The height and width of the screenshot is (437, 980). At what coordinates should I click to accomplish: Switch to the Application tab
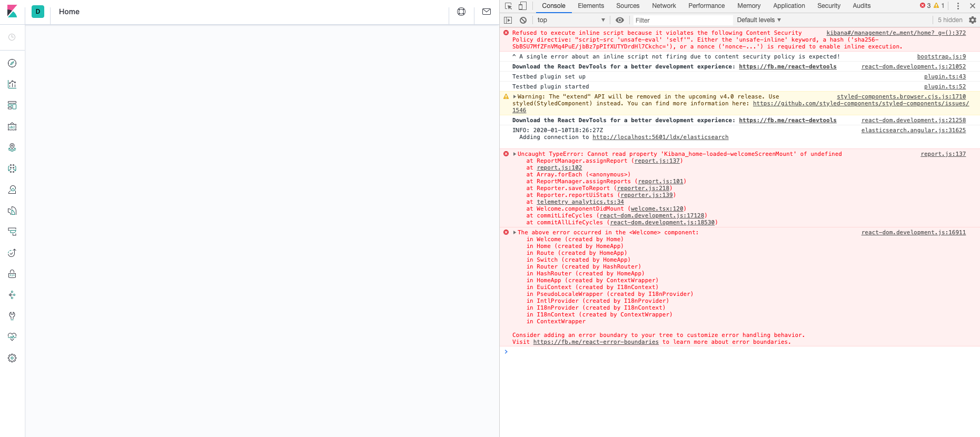[x=789, y=6]
